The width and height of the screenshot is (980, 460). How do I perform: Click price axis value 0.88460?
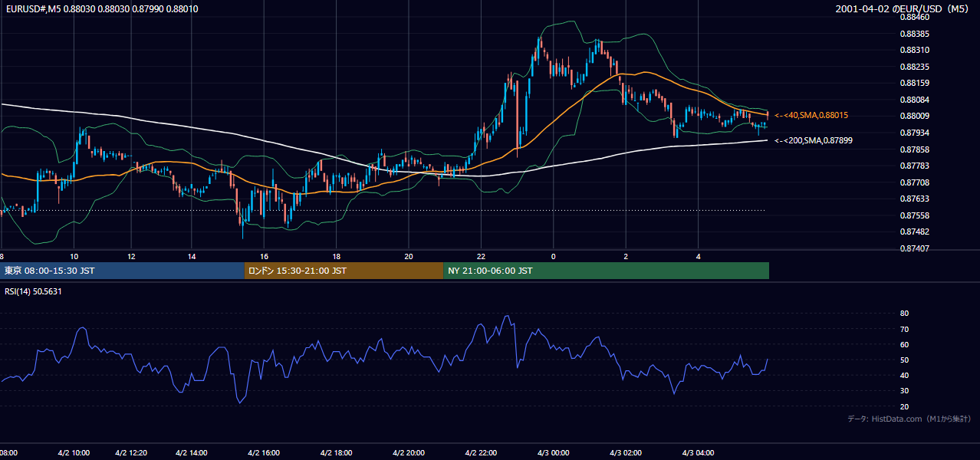tap(915, 17)
